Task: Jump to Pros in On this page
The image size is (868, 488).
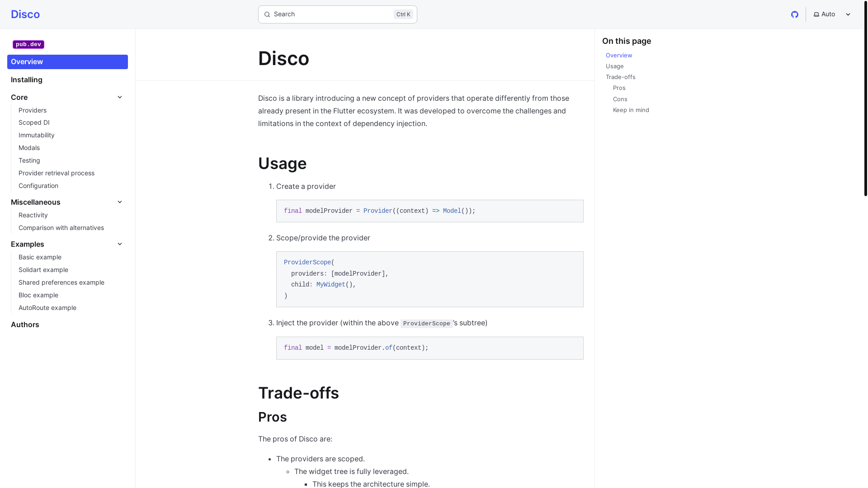Action: pos(619,88)
